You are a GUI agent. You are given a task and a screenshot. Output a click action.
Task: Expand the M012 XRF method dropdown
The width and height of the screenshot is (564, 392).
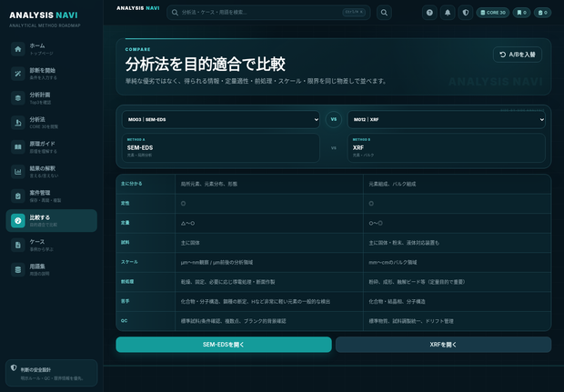(x=446, y=119)
